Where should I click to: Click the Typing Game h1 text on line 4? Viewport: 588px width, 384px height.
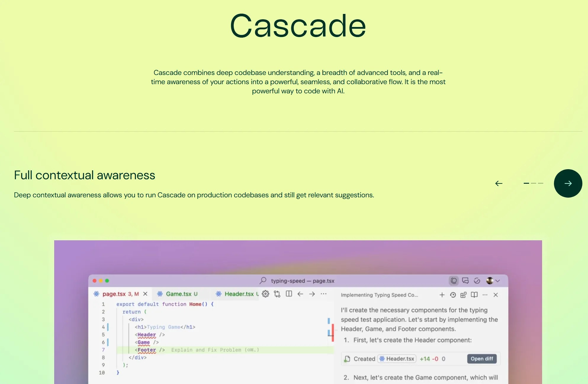click(163, 327)
